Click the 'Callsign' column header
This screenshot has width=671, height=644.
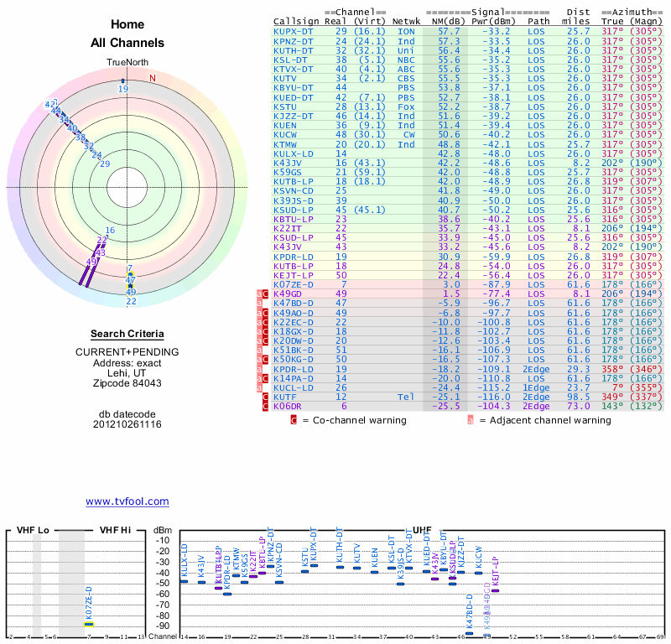[x=296, y=22]
